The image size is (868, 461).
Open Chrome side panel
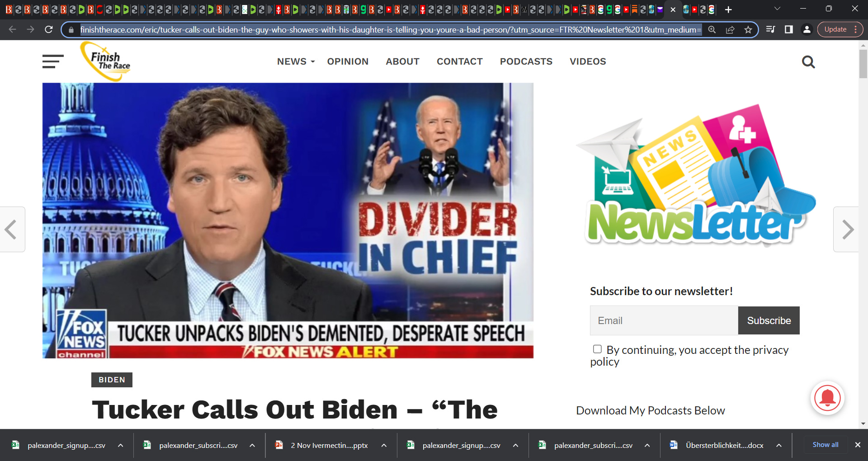click(789, 29)
